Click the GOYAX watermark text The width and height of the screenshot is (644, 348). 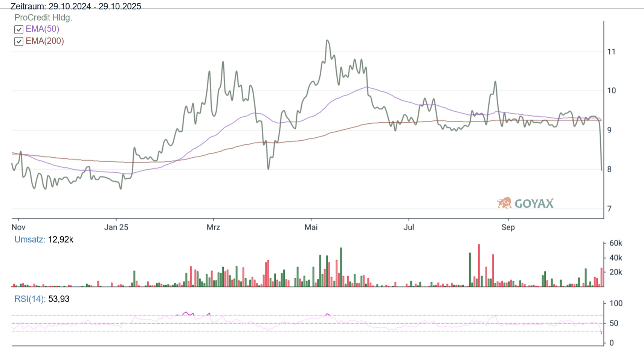pyautogui.click(x=534, y=204)
